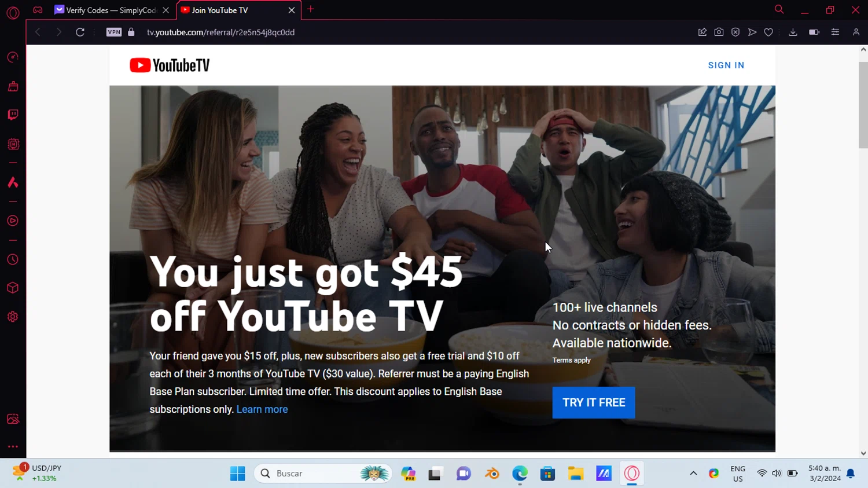Open Speed Dial in Opera sidebar
The image size is (868, 488).
13,57
